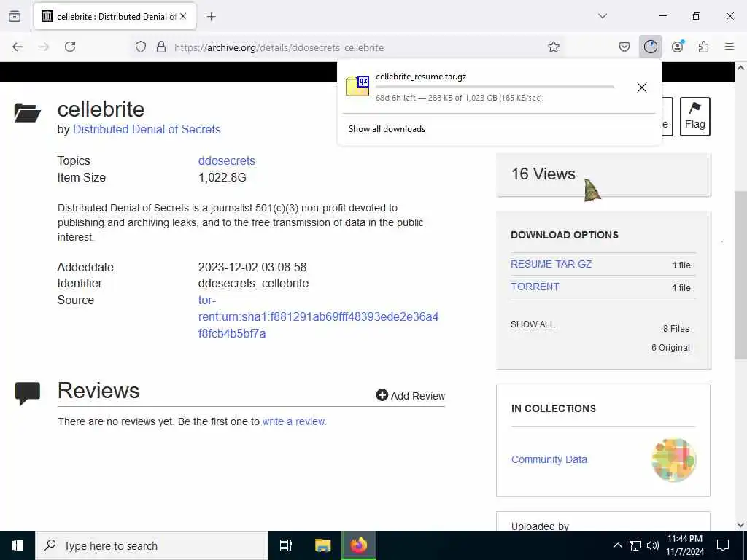Viewport: 747px width, 560px height.
Task: Open the network tray icon
Action: (x=635, y=545)
